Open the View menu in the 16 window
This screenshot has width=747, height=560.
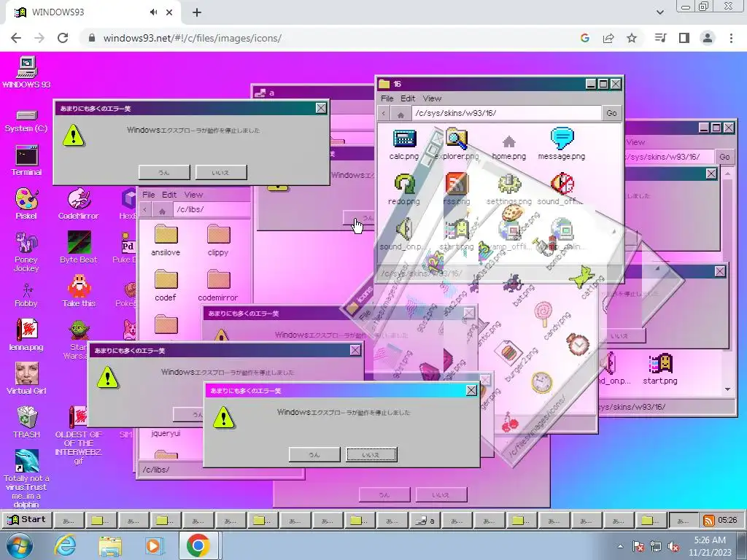pos(432,98)
